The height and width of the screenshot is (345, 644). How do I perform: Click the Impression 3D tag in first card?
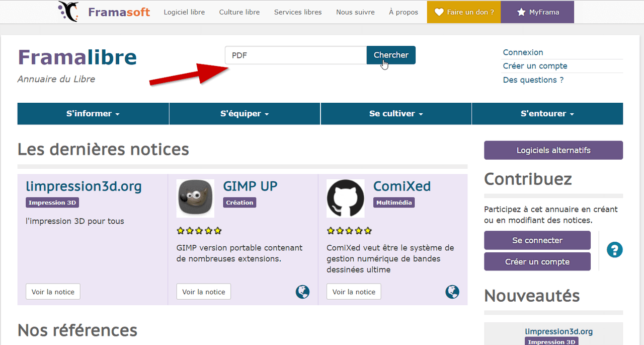click(x=52, y=202)
